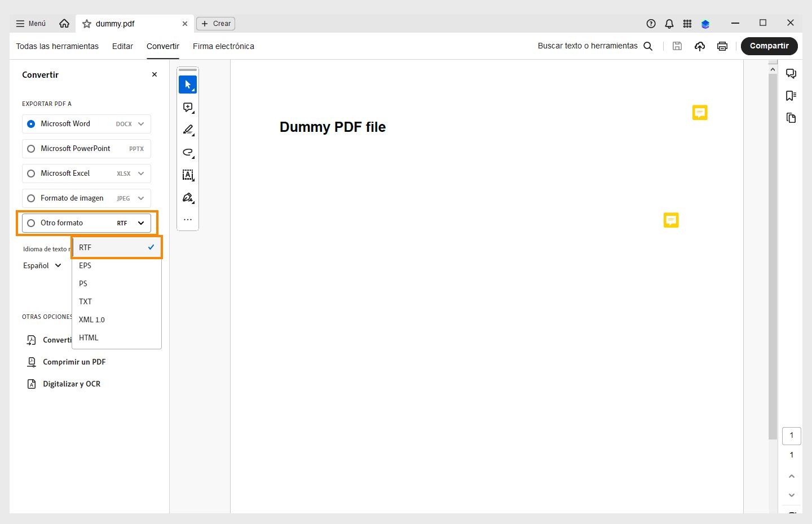Select the comment tool in the toolbar
The image size is (812, 524).
(188, 107)
